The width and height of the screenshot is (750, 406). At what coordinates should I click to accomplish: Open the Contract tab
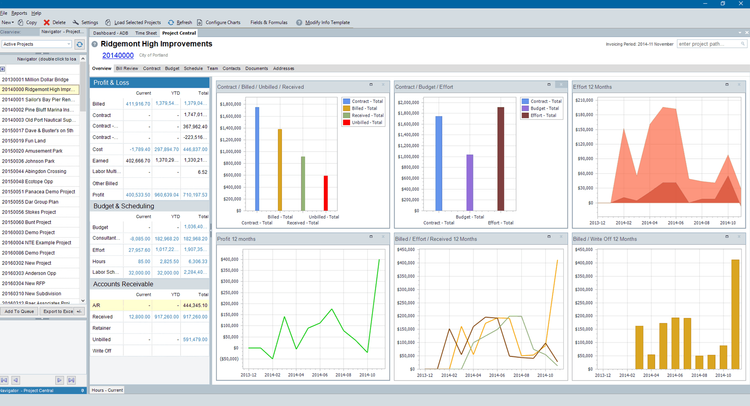pos(152,68)
